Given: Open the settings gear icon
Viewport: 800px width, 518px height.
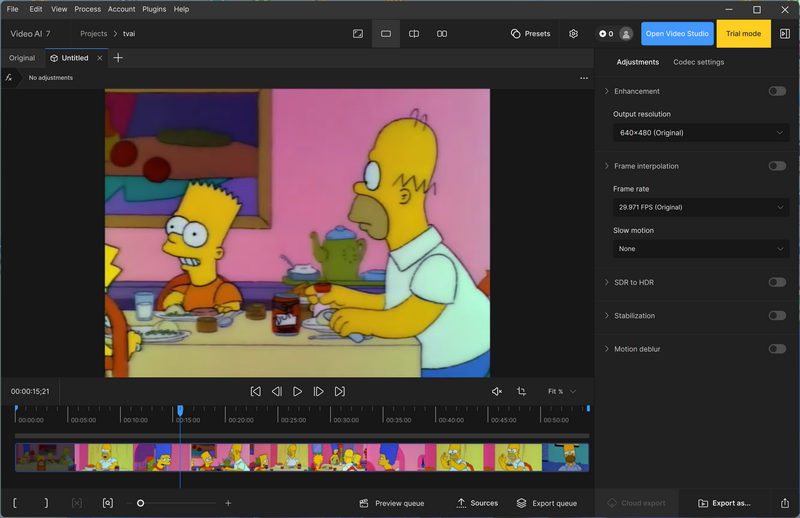Looking at the screenshot, I should coord(573,34).
